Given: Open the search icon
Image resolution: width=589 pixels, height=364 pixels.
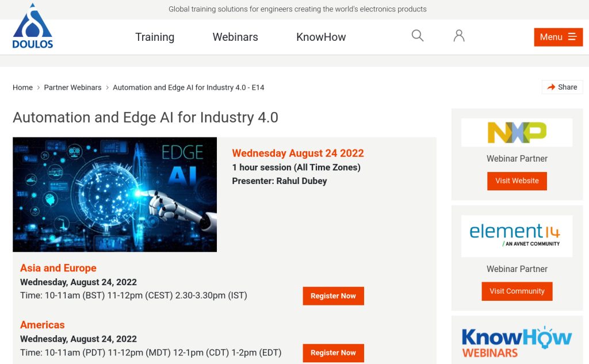Looking at the screenshot, I should click(417, 35).
